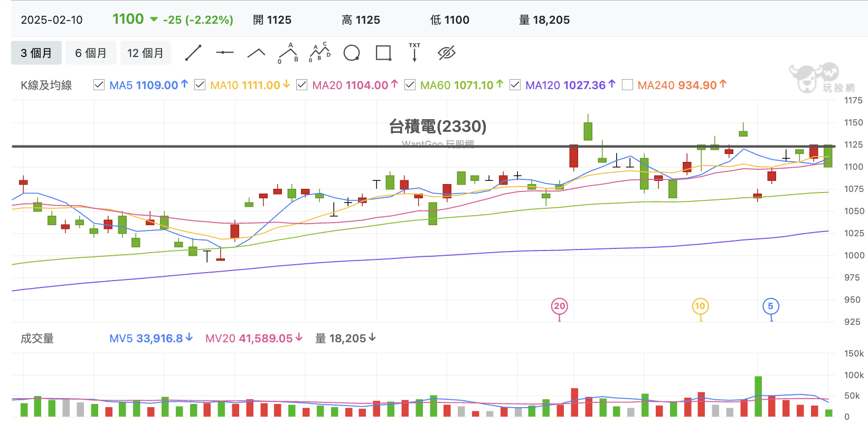Click the 1175 price axis label
The height and width of the screenshot is (424, 868).
click(x=853, y=100)
